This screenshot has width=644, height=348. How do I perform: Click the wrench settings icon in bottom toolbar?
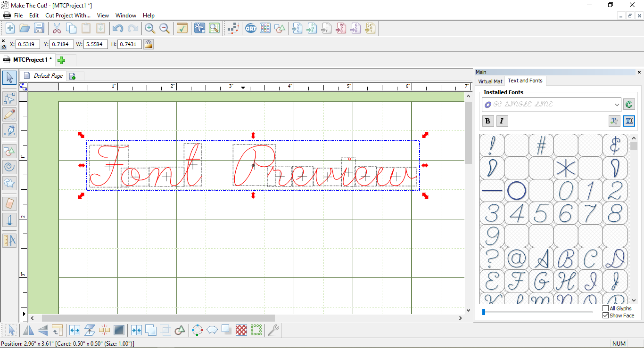coord(273,330)
